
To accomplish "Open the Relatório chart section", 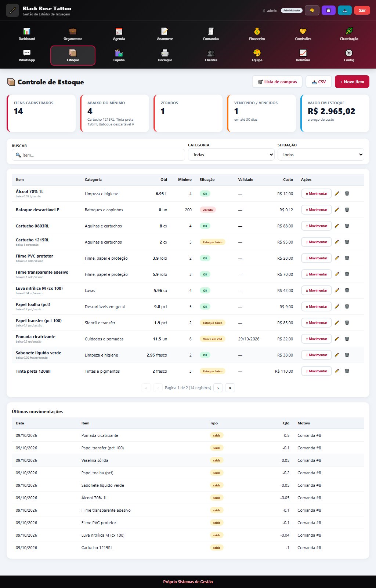I will (303, 55).
